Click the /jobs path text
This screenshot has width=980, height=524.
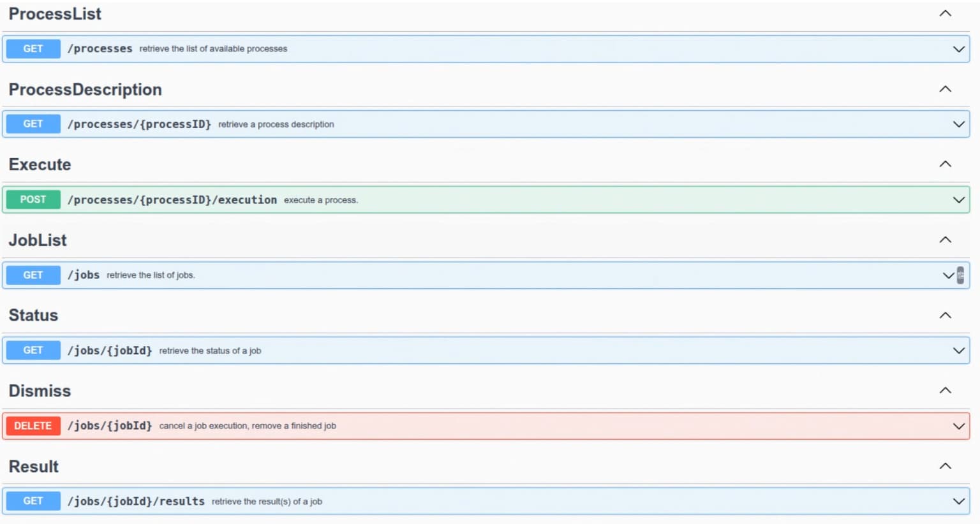(x=84, y=275)
